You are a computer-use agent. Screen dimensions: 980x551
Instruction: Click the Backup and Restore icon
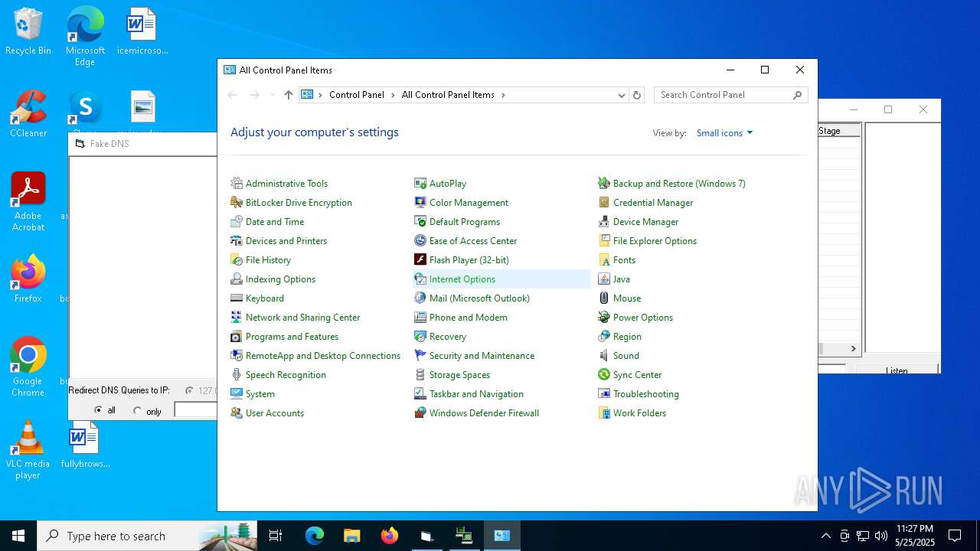604,184
